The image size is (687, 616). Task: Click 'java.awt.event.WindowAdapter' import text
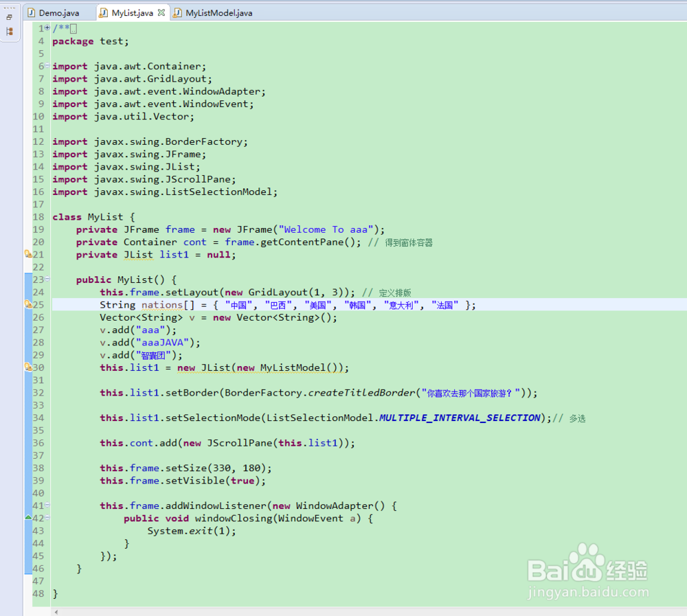click(177, 91)
